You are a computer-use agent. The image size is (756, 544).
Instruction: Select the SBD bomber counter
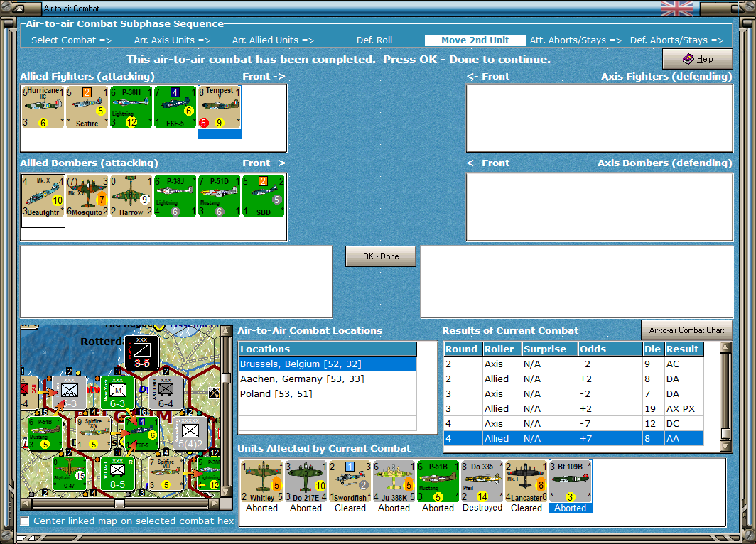click(x=263, y=195)
